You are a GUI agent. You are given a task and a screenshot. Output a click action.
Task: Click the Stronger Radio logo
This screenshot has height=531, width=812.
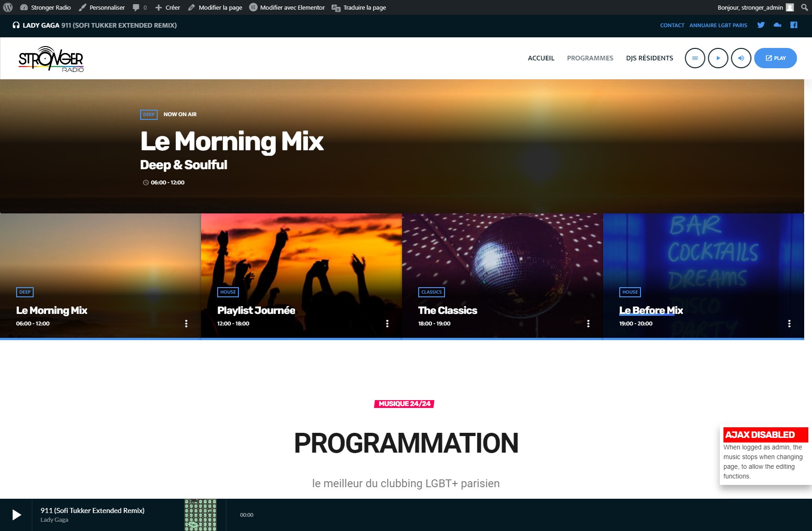51,59
